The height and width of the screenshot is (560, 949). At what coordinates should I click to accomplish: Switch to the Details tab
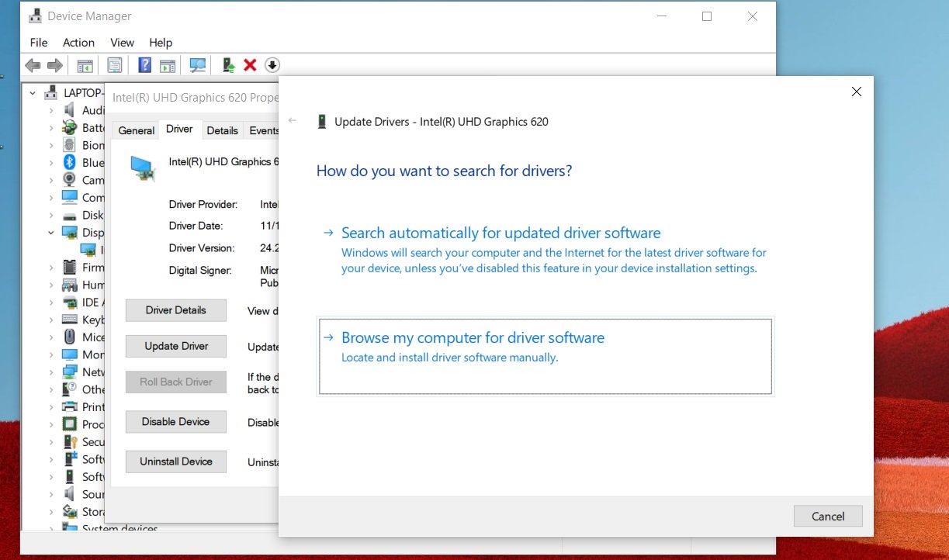click(x=222, y=130)
